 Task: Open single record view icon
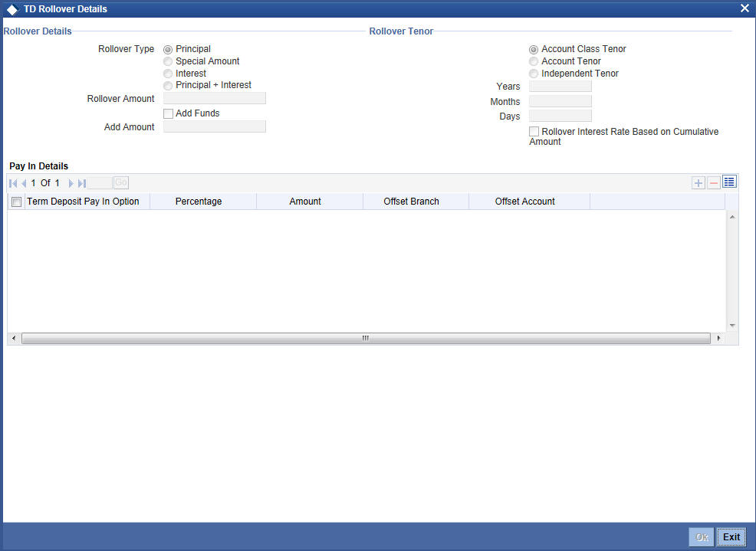click(729, 182)
